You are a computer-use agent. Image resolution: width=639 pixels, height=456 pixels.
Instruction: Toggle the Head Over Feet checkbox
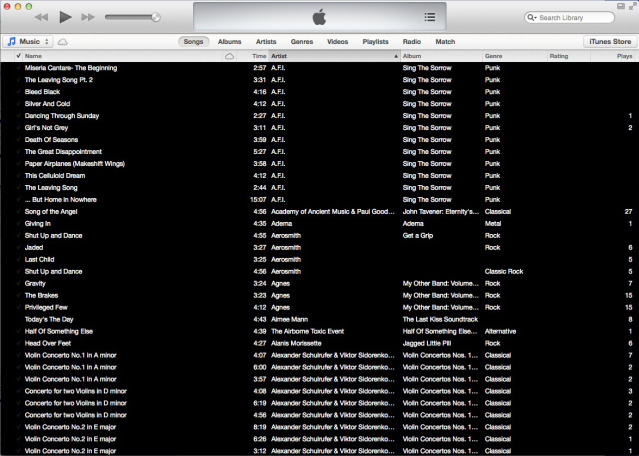(x=18, y=343)
